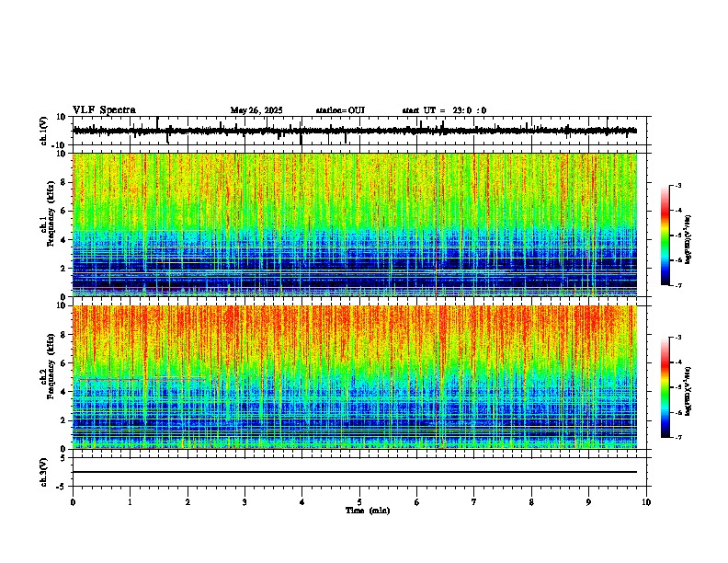This screenshot has width=728, height=563.
Task: Click the time axis tick label "5"
Action: (359, 502)
